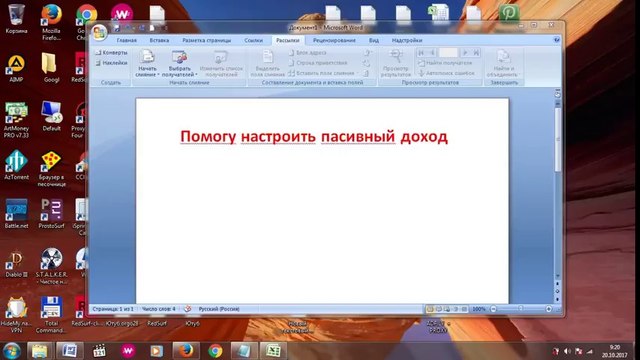Go to next record in preview results
This screenshot has width=640, height=360.
(465, 53)
